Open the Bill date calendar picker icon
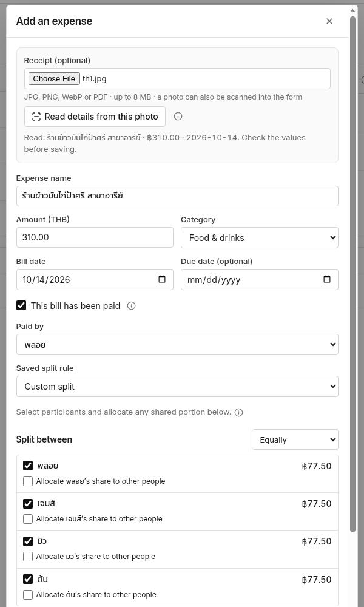The width and height of the screenshot is (364, 607). tap(162, 279)
